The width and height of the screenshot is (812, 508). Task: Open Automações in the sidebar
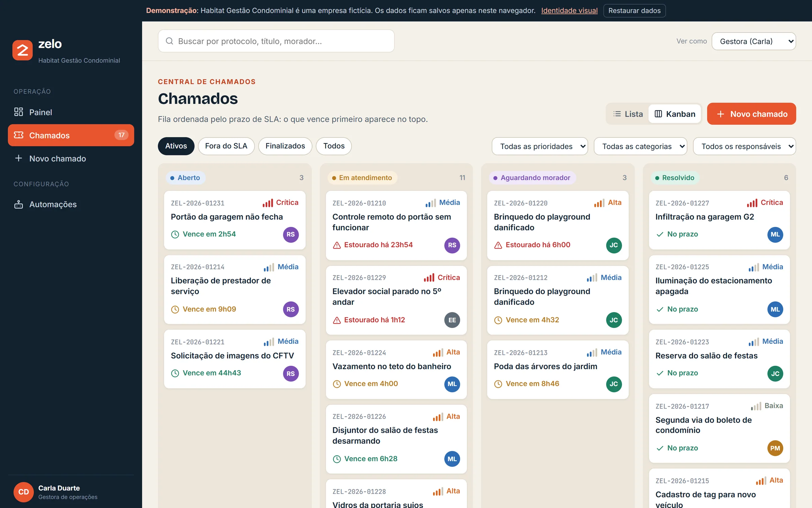[x=71, y=204]
